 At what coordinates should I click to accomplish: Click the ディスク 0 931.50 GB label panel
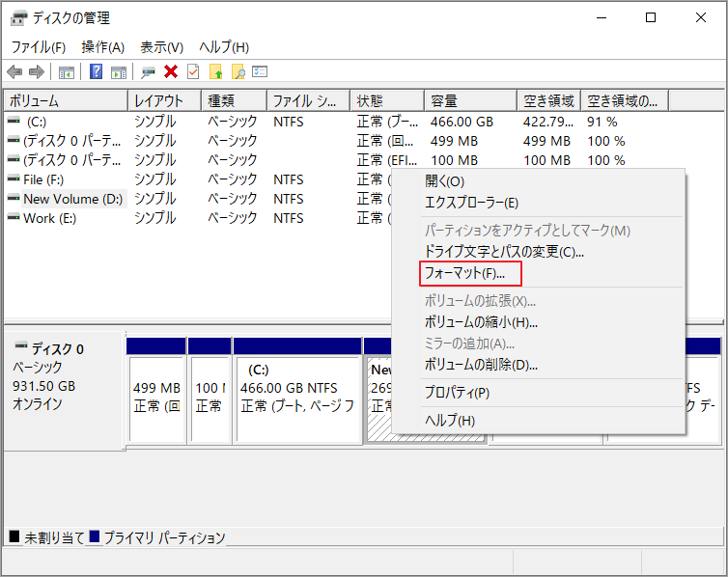pos(64,391)
